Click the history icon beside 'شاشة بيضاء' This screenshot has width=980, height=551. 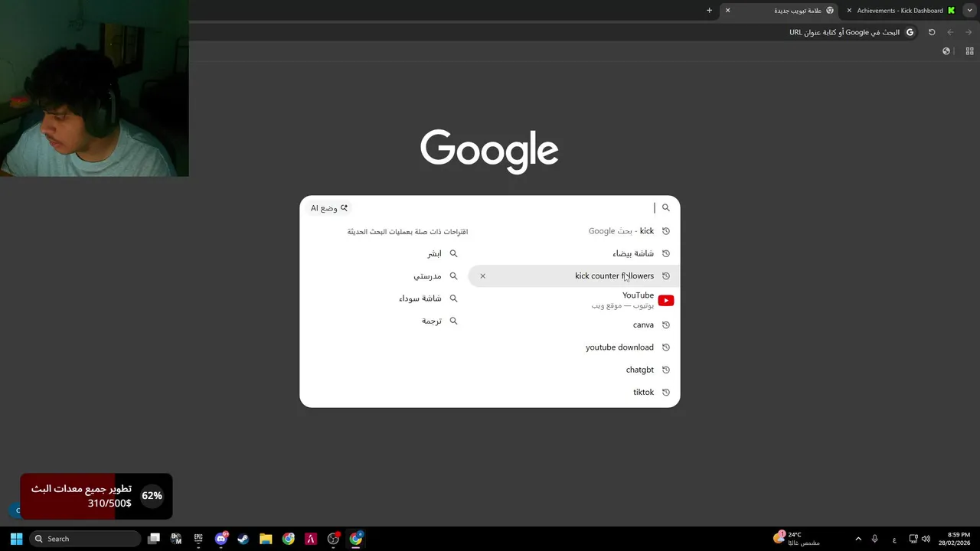(x=666, y=253)
